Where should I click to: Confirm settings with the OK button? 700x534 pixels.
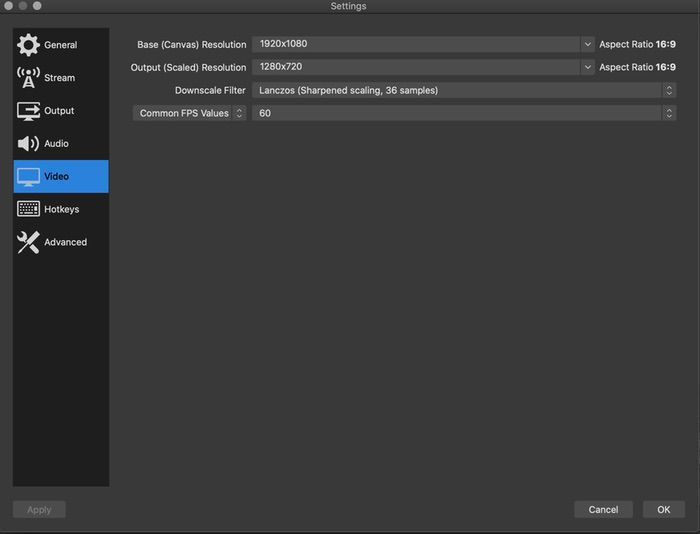[x=663, y=509]
